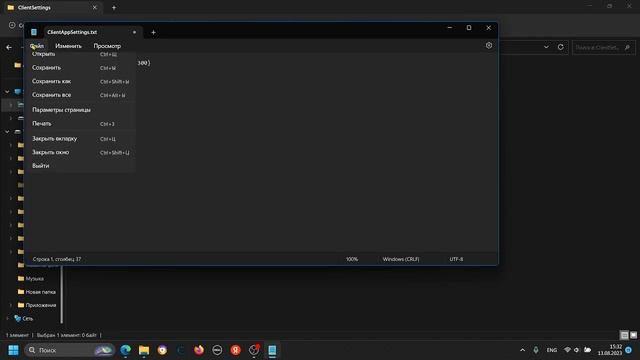Select the ClientSettings tab in Explorer
This screenshot has width=640, height=360.
click(52, 7)
